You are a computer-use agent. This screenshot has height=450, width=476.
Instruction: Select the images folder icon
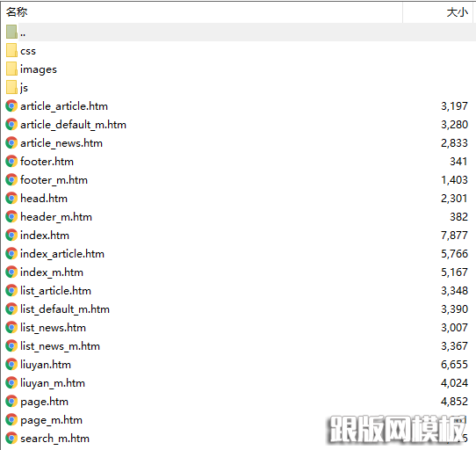(x=11, y=69)
